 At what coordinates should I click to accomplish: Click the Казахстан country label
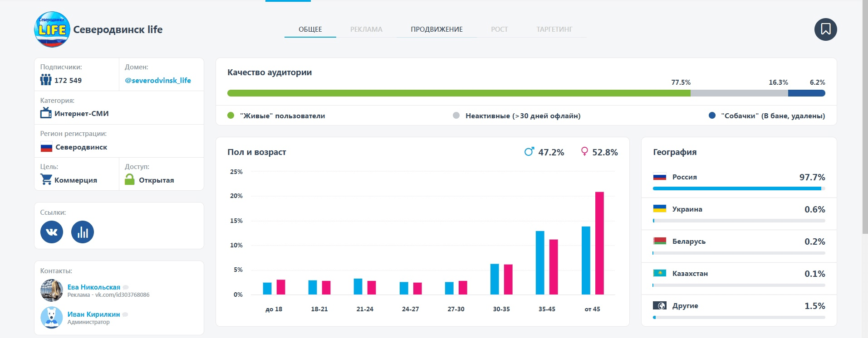[690, 274]
